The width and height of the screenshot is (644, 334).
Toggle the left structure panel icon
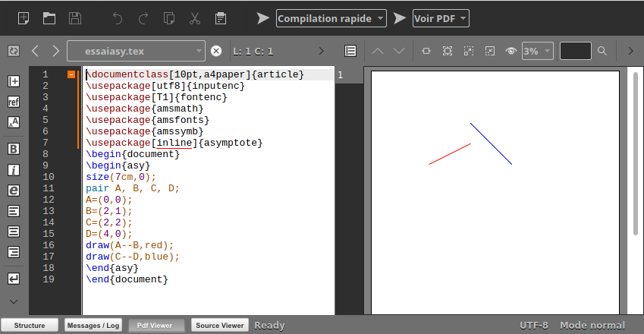14,51
